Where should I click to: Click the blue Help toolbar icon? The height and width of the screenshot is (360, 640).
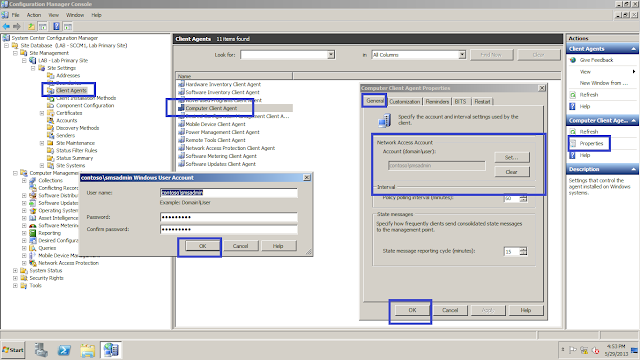[56, 27]
